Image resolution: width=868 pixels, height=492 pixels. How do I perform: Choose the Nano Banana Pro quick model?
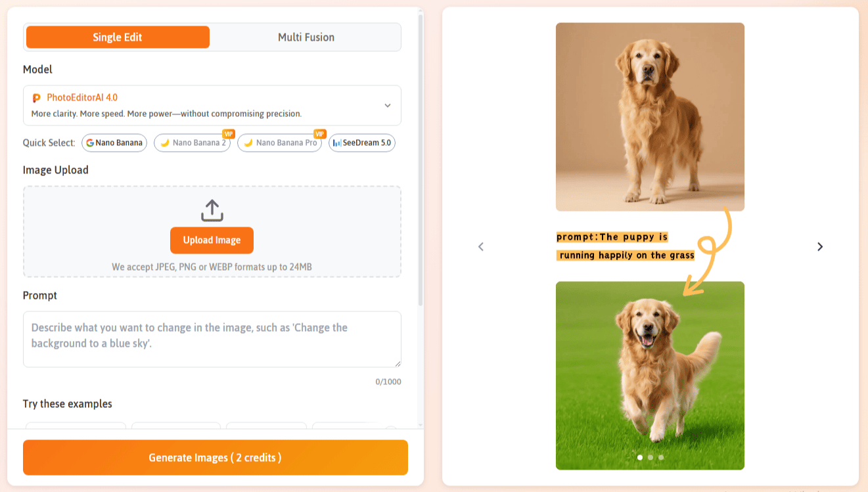279,143
